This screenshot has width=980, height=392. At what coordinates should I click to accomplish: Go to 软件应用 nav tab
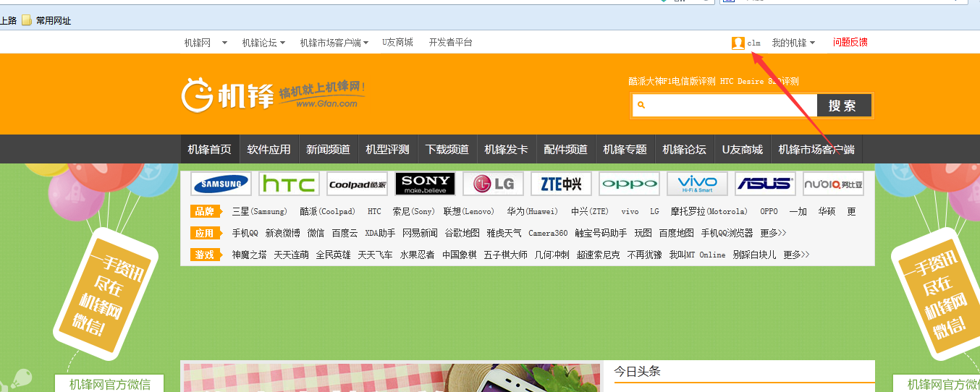(269, 149)
